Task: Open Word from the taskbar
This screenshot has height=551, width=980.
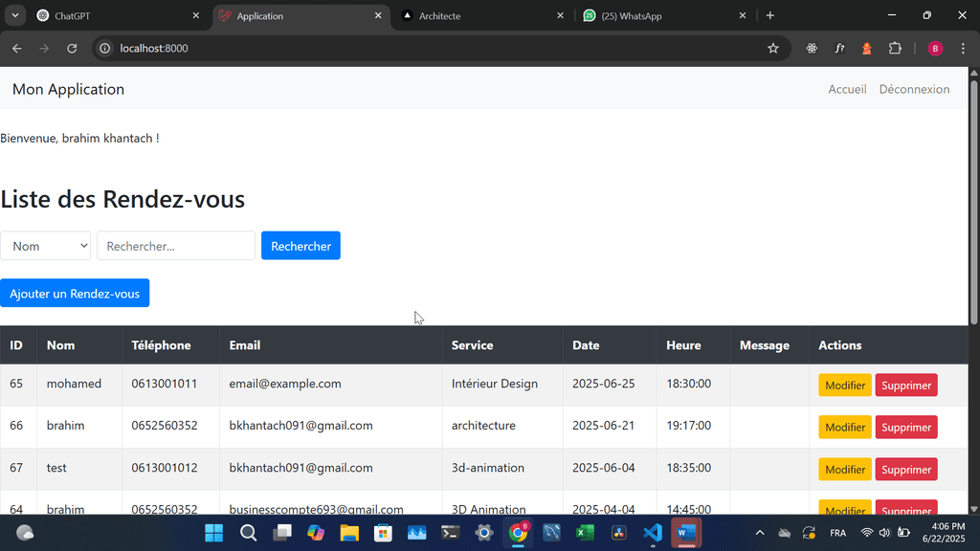Action: tap(686, 533)
